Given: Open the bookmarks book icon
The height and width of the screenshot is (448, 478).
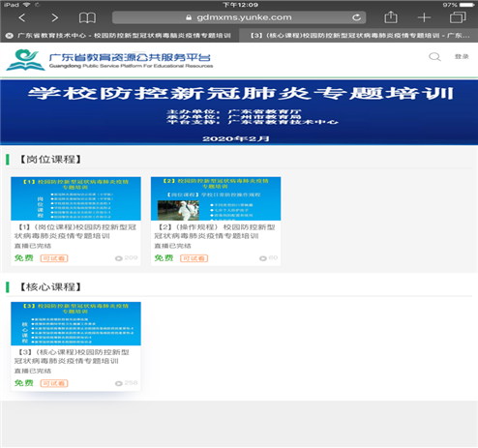Looking at the screenshot, I should 87,17.
